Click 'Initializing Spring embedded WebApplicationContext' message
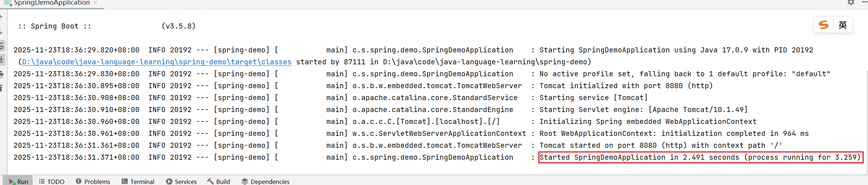The width and height of the screenshot is (868, 185). coord(648,121)
